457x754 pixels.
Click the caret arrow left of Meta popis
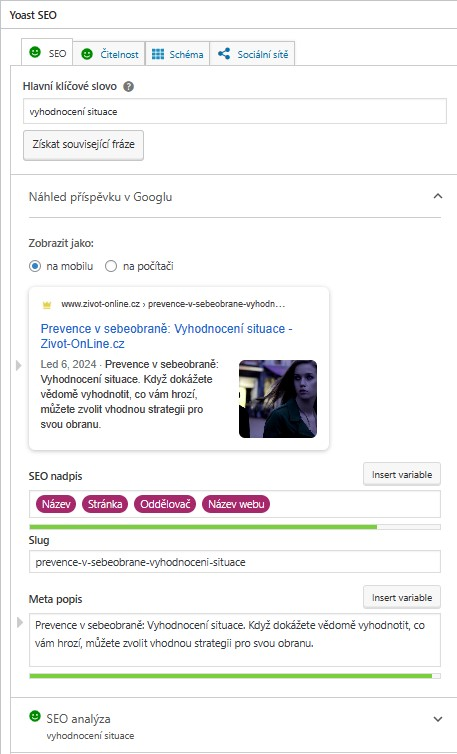point(20,623)
